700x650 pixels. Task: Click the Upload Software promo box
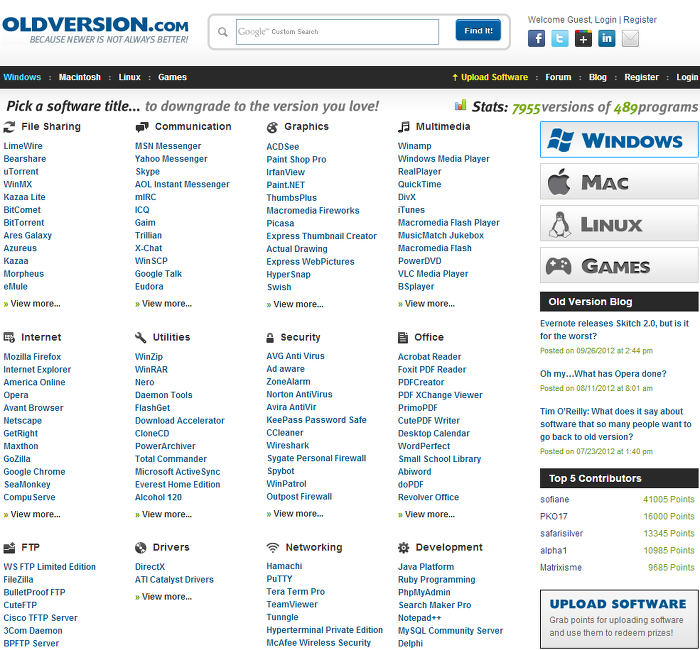click(619, 619)
